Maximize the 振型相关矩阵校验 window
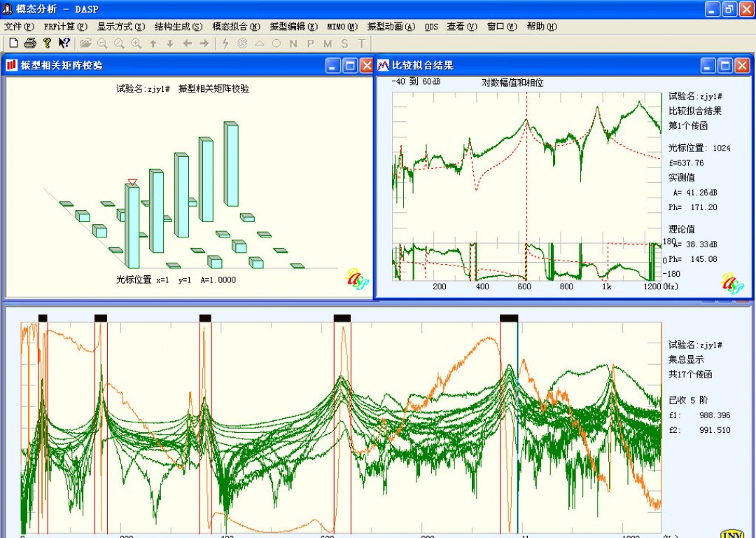 click(351, 65)
